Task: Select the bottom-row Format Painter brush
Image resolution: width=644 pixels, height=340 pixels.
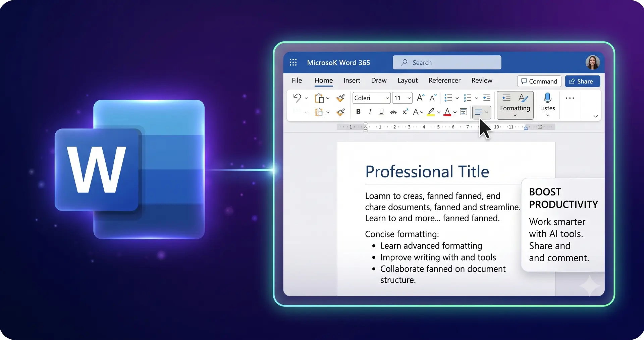Action: click(x=340, y=112)
